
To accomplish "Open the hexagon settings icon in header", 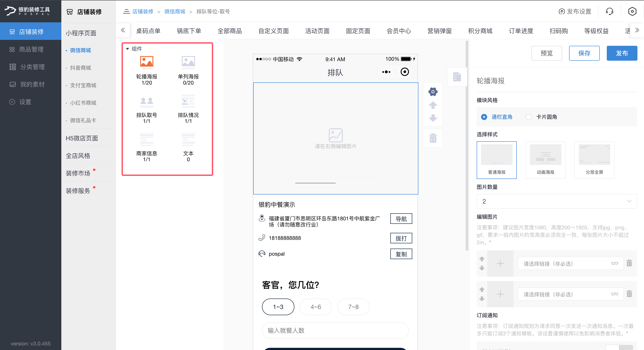I will tap(632, 12).
